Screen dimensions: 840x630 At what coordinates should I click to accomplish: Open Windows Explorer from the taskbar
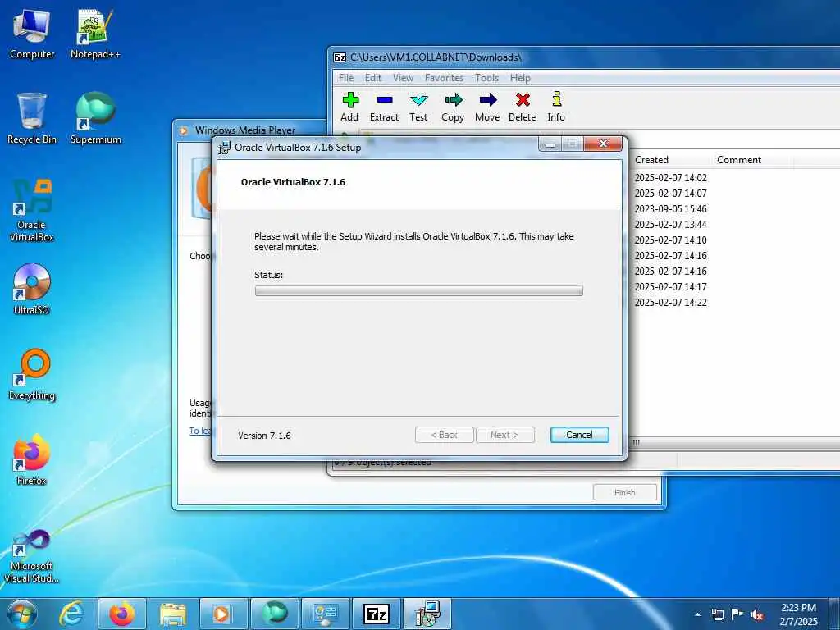point(172,614)
